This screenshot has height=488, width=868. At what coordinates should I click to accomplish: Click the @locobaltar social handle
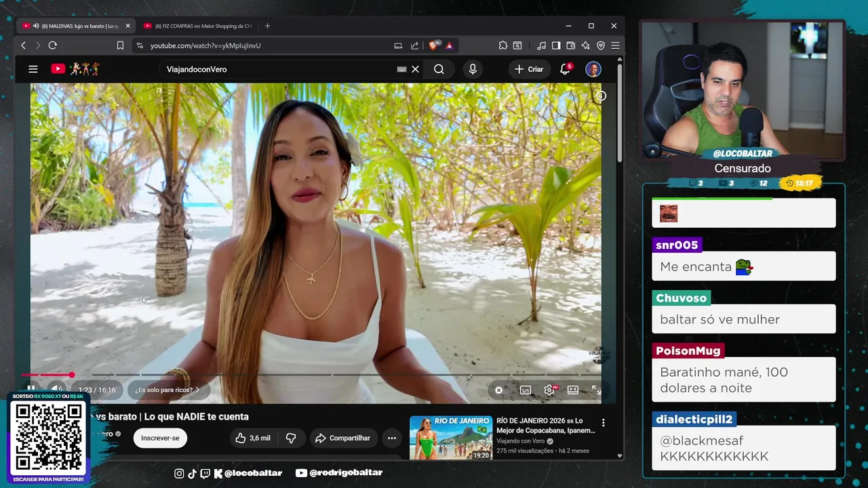tap(252, 473)
